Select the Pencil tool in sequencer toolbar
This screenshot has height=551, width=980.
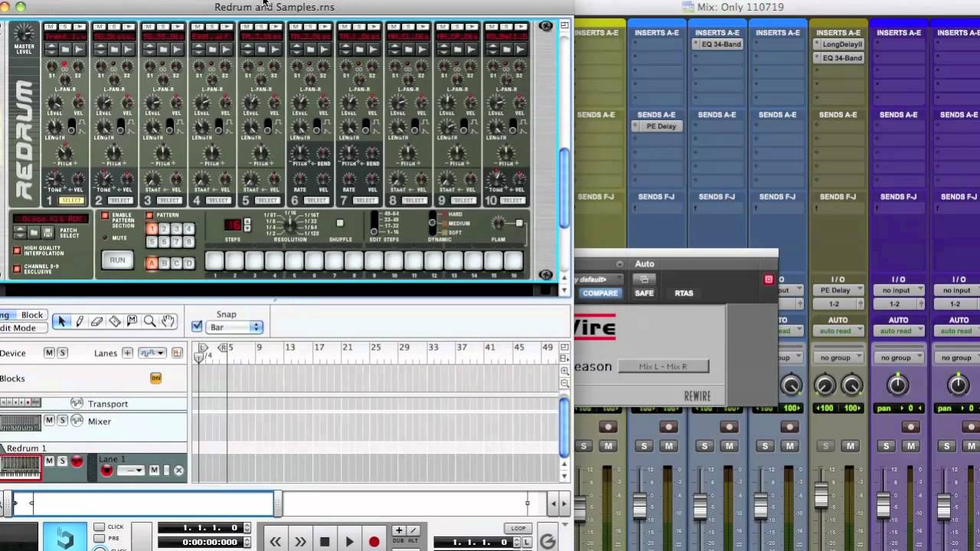pos(79,321)
